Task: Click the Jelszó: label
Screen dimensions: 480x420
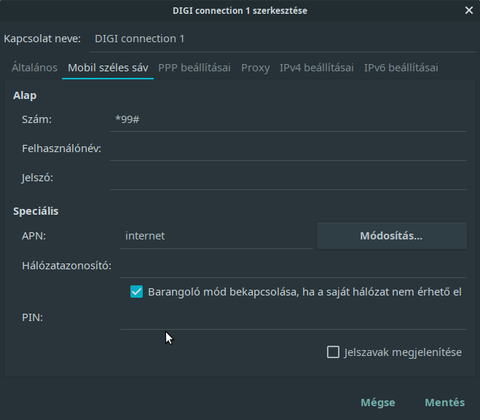Action: click(x=37, y=178)
